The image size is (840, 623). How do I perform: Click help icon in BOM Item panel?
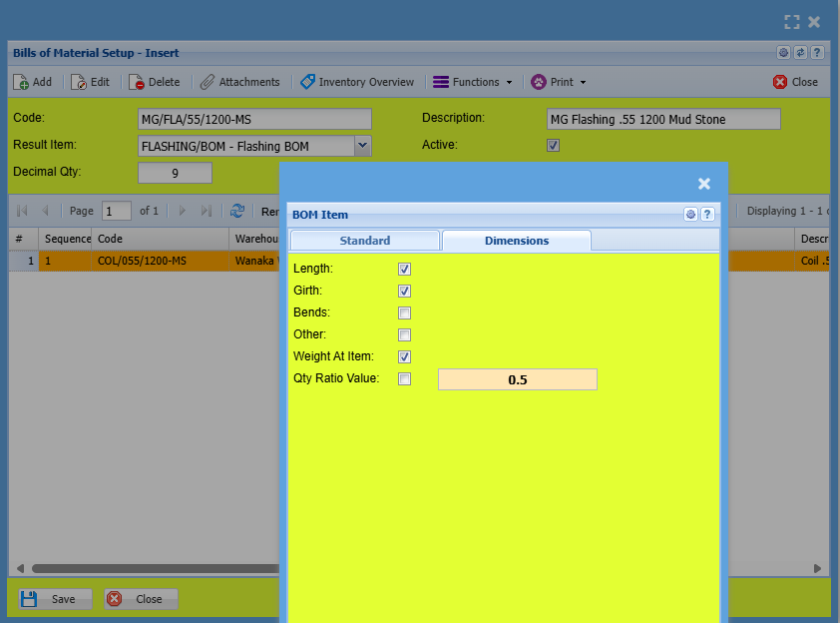(x=707, y=215)
